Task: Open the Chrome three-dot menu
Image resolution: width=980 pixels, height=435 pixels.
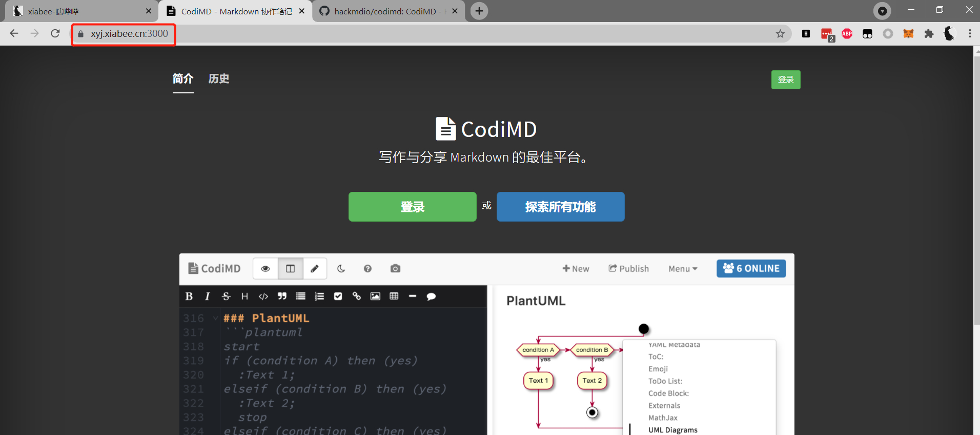Action: click(x=970, y=34)
